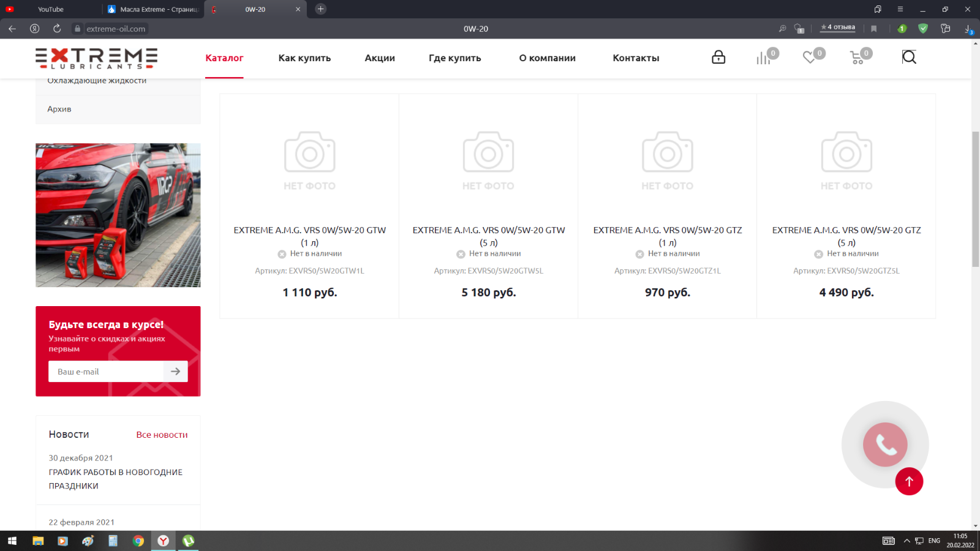
Task: Click the uTorrent taskbar icon
Action: point(189,541)
